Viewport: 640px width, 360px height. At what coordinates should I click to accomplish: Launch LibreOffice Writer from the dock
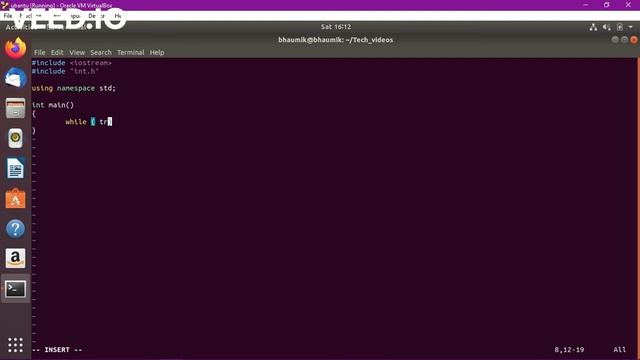[16, 169]
